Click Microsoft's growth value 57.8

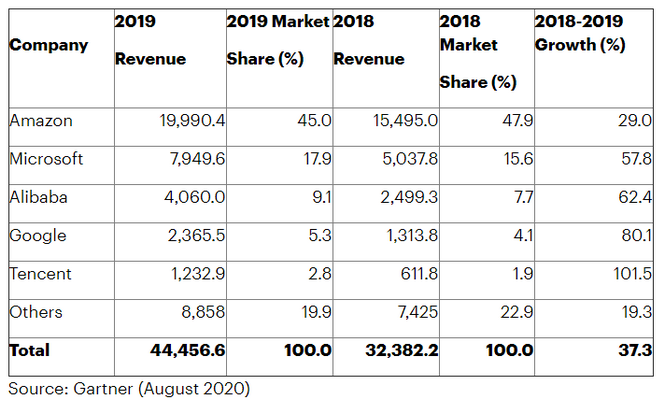pyautogui.click(x=635, y=159)
